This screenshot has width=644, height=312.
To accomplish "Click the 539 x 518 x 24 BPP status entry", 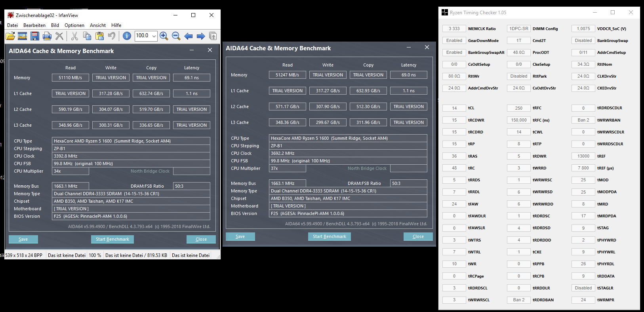I will (x=24, y=255).
